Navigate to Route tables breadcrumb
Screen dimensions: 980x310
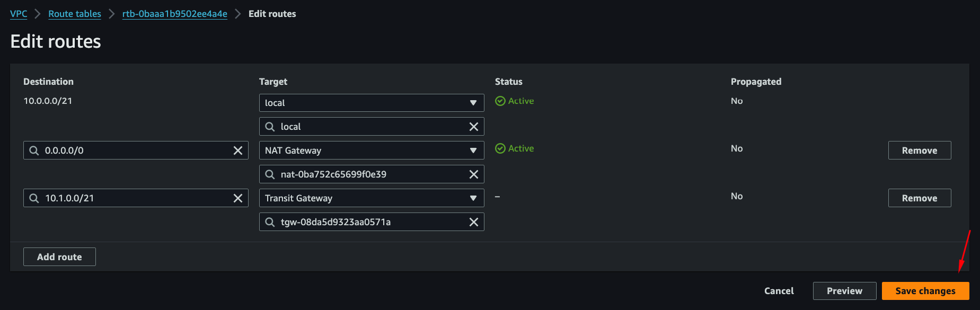click(x=75, y=14)
